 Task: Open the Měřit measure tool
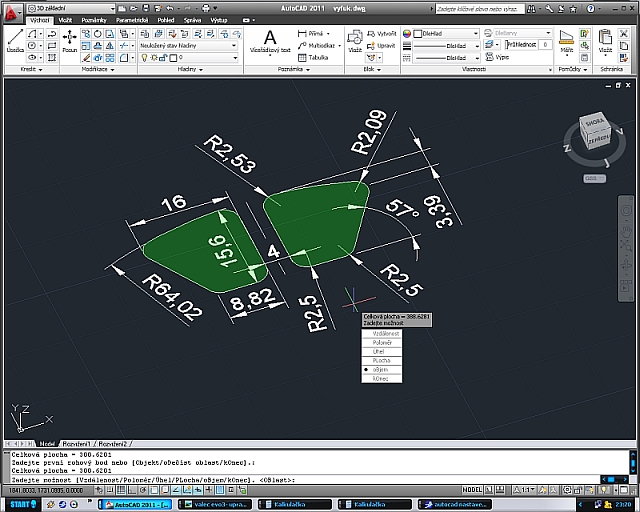(x=567, y=41)
